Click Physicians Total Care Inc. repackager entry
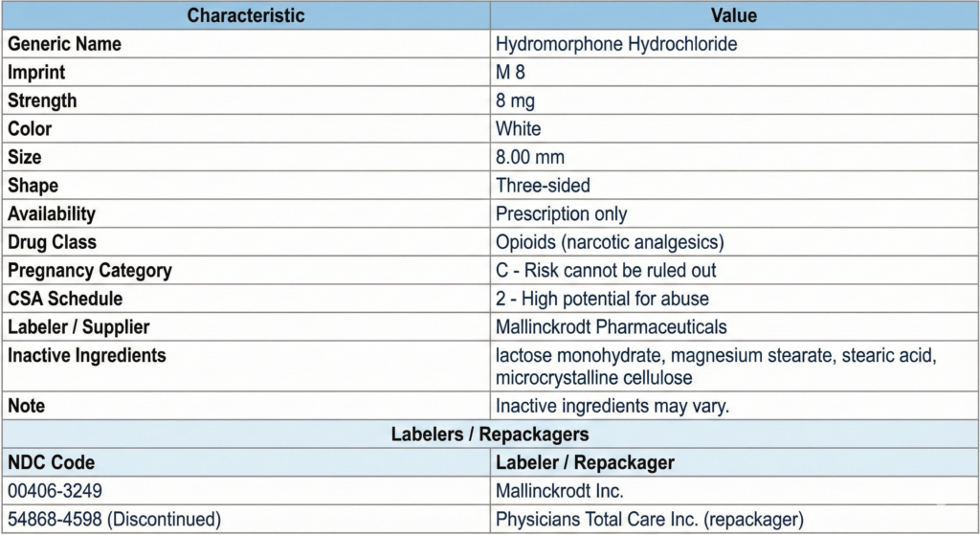Viewport: 980px width, 535px height. (649, 520)
